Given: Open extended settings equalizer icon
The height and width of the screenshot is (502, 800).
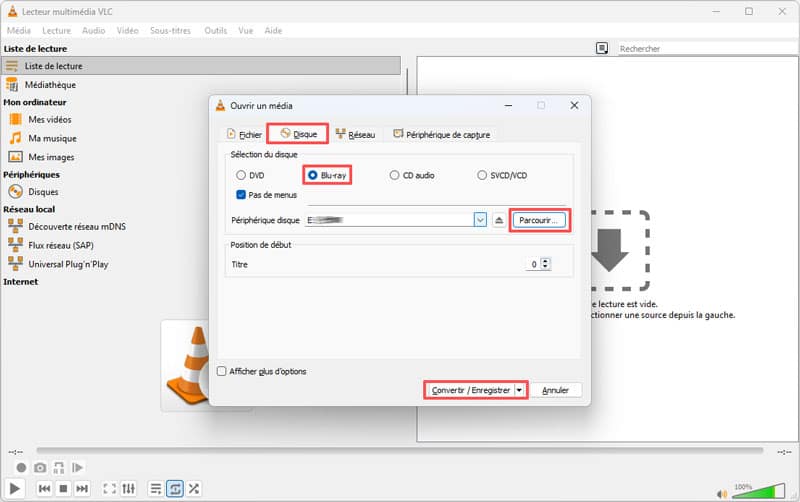Looking at the screenshot, I should (129, 488).
